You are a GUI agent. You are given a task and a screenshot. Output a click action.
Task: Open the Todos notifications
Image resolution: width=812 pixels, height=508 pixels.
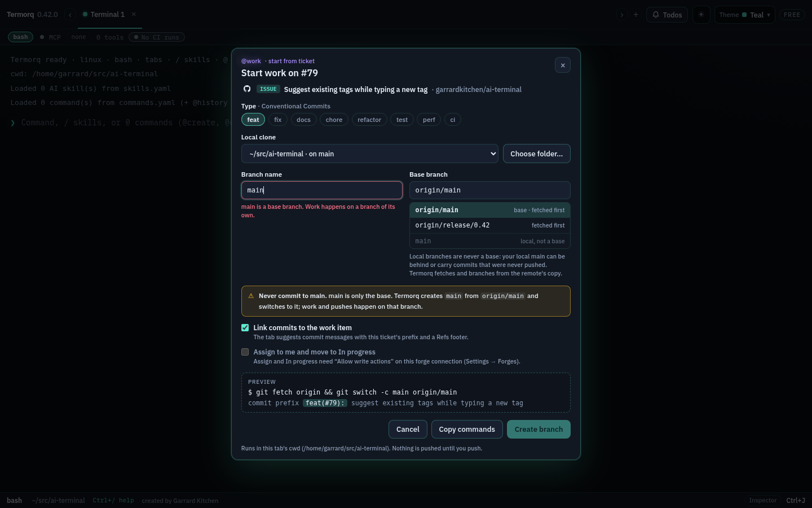[667, 15]
